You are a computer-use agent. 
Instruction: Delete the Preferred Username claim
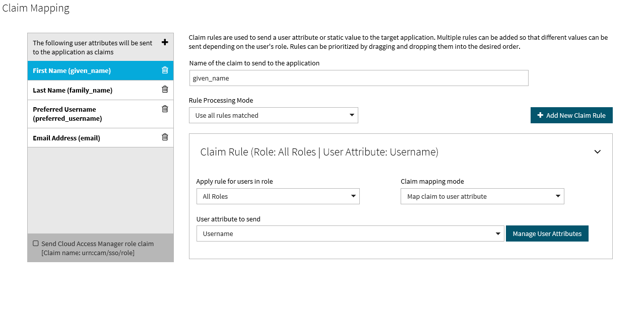[x=165, y=109]
